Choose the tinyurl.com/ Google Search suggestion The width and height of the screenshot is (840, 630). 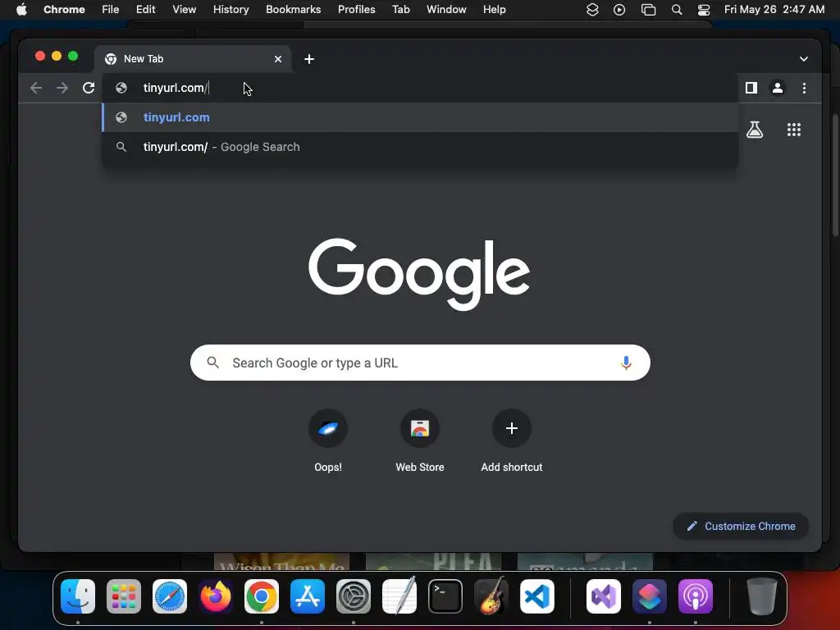point(420,147)
